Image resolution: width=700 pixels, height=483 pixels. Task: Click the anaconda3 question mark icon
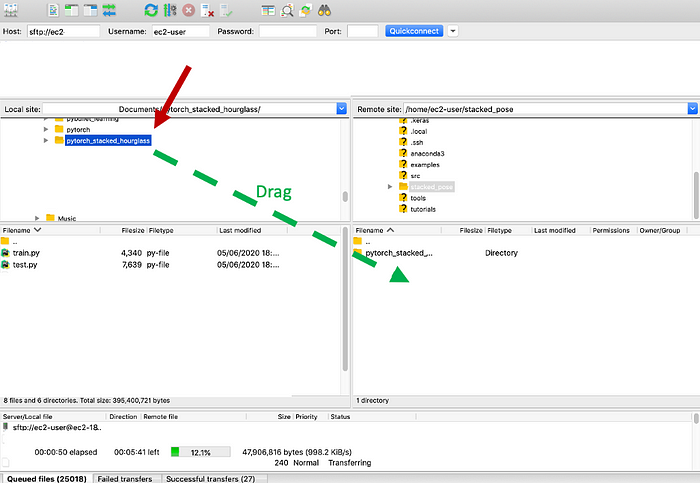click(403, 153)
